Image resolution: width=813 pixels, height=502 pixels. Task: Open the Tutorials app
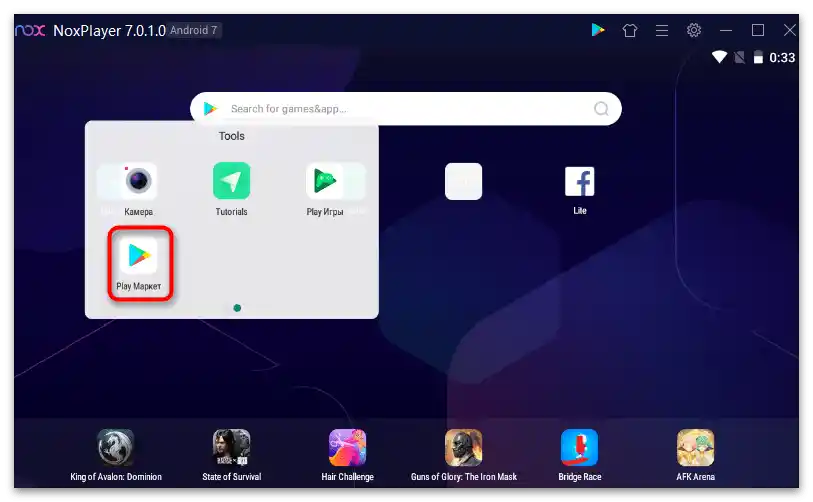click(231, 181)
